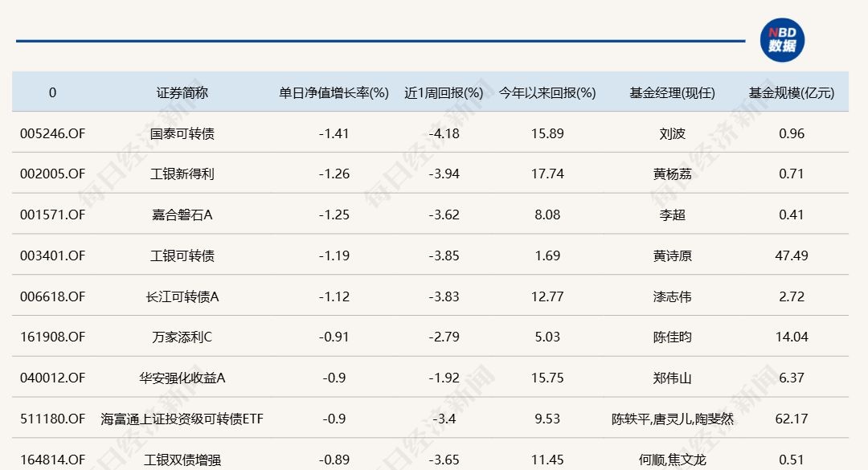Click fund size value 62.17
Screen dimensions: 868x470
point(792,419)
